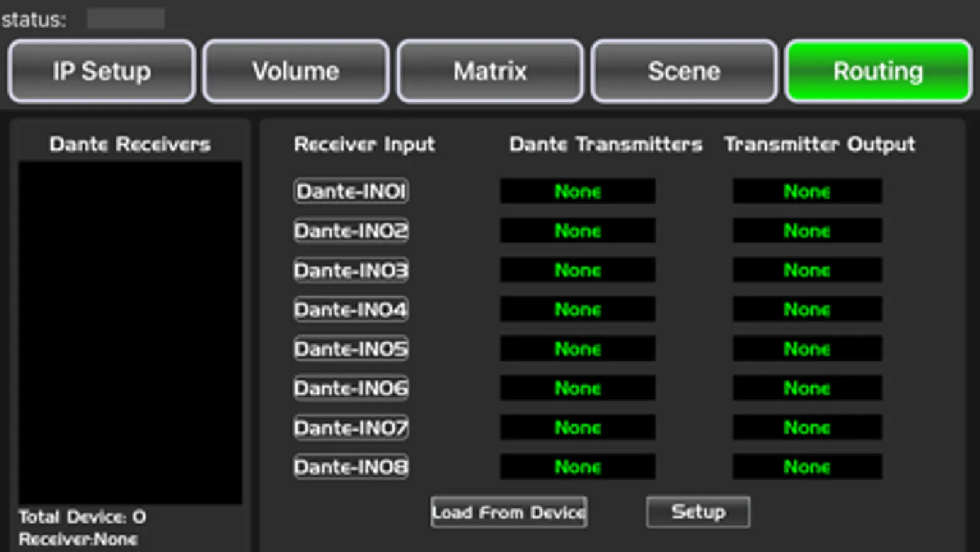Select receiver input Dante-IN02
Screen dimensions: 980x552
pyautogui.click(x=351, y=231)
